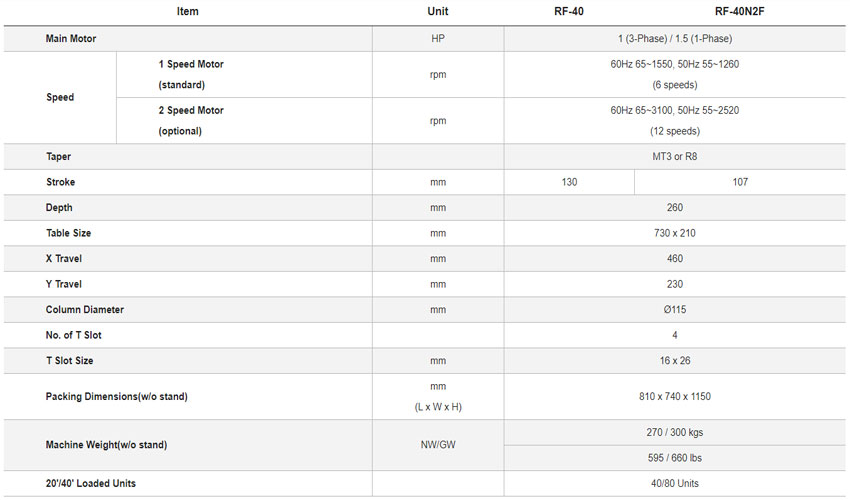Click the HP unit cell
850x500 pixels.
click(438, 39)
